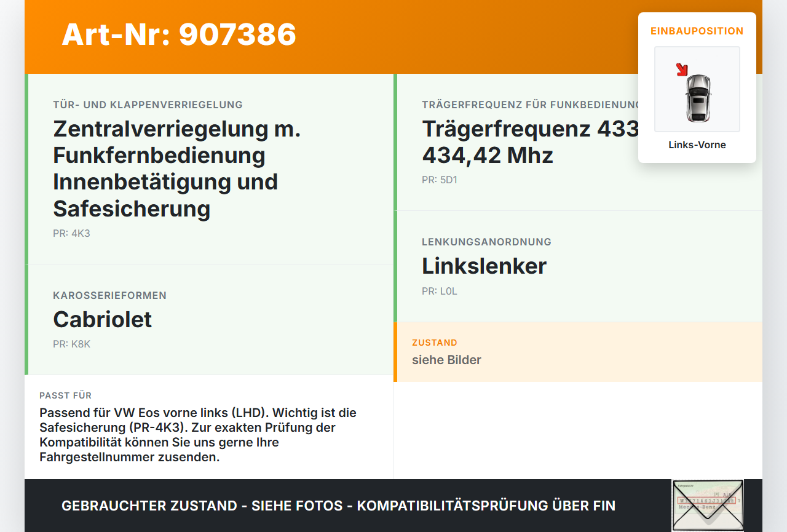Click the ZUSTAND label

(435, 343)
